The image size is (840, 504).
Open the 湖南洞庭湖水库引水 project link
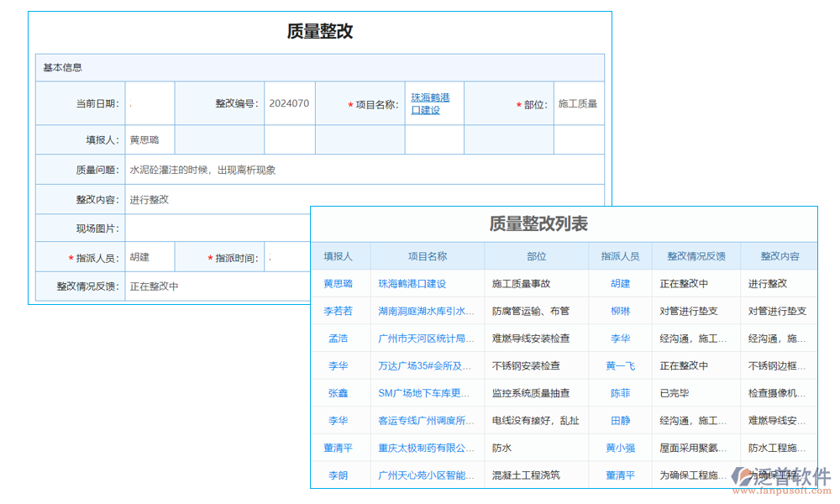425,311
